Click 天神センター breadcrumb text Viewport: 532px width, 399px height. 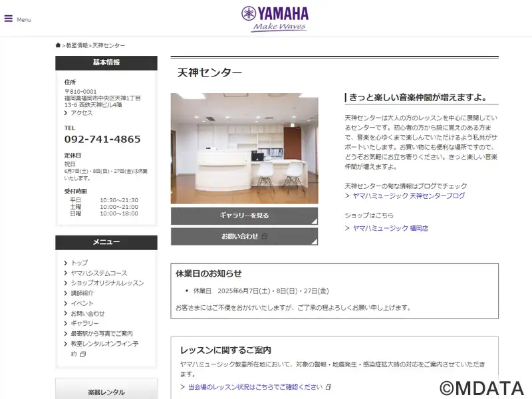(x=108, y=45)
